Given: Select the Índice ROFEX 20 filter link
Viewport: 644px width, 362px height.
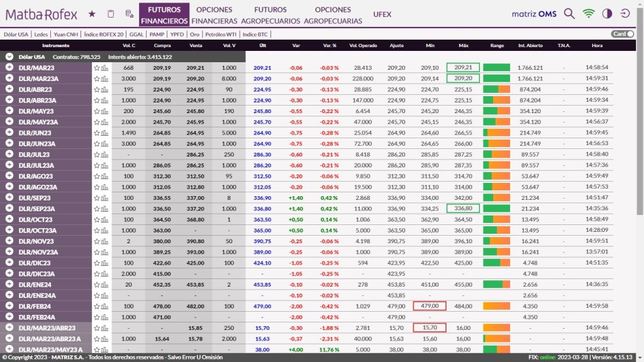Looking at the screenshot, I should point(104,34).
